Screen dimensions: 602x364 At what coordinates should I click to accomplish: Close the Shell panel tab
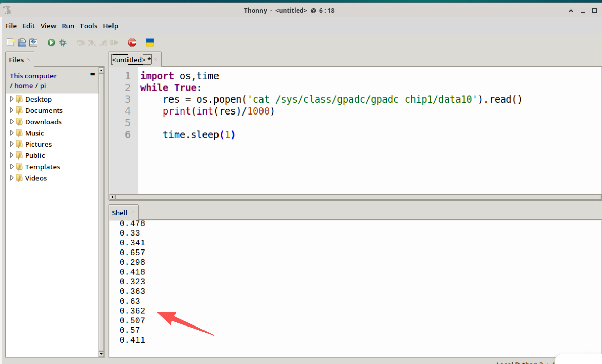133,212
